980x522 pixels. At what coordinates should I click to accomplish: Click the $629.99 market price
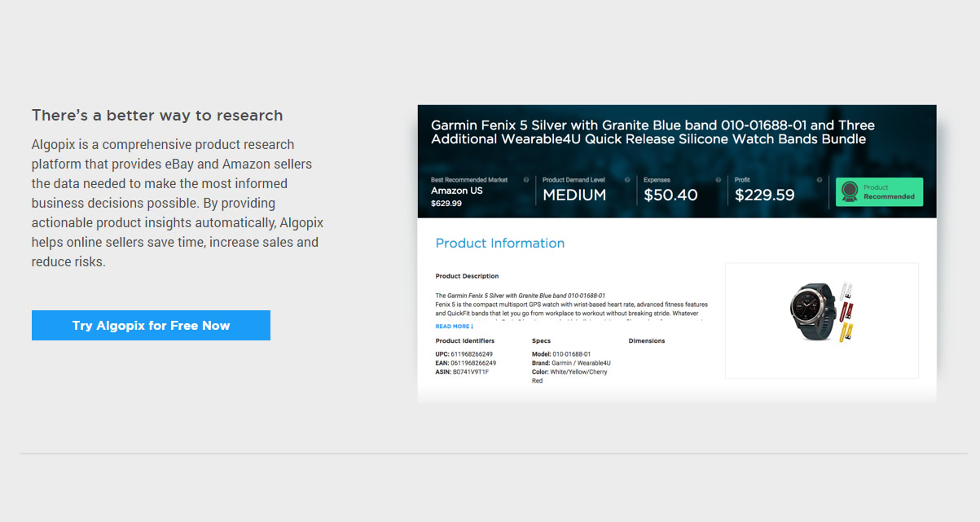tap(446, 204)
